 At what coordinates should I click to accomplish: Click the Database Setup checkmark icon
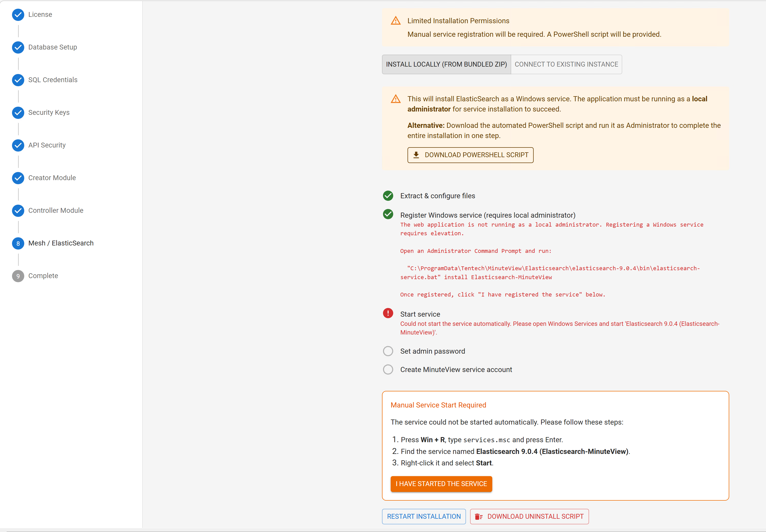click(18, 47)
